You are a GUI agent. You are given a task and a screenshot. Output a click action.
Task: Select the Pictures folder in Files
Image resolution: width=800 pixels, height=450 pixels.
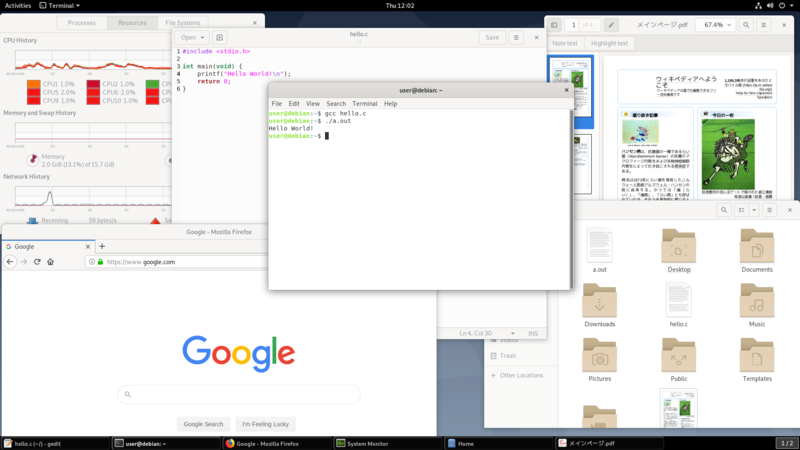click(599, 360)
